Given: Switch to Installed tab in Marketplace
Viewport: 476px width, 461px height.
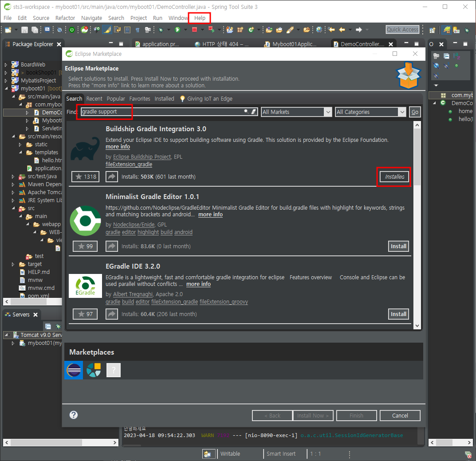Looking at the screenshot, I should [x=164, y=99].
